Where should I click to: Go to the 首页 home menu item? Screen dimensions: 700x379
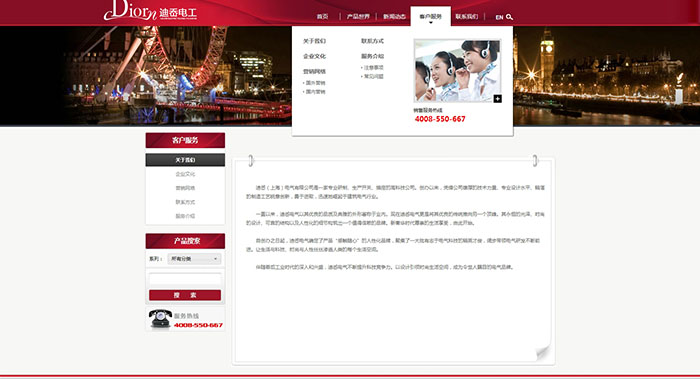[322, 17]
